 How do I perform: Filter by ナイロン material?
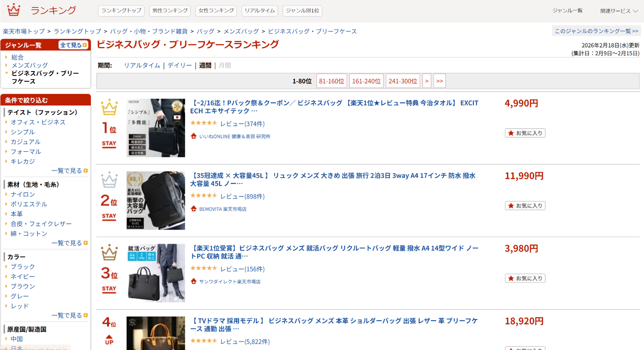point(23,194)
